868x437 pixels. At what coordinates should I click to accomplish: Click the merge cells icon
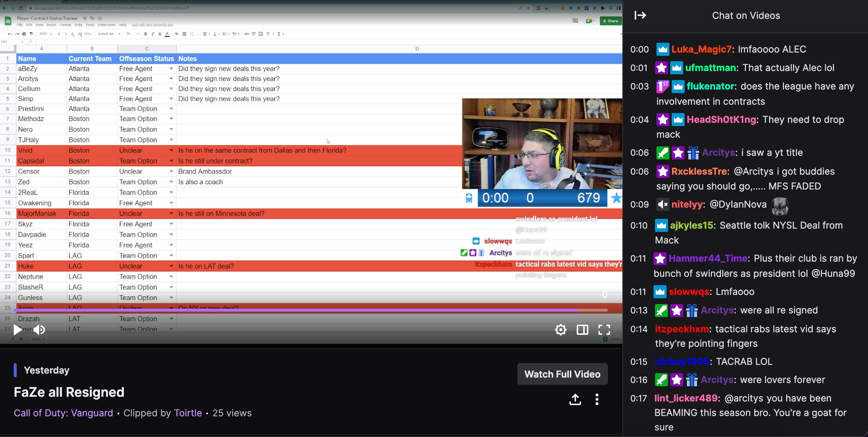pyautogui.click(x=192, y=34)
